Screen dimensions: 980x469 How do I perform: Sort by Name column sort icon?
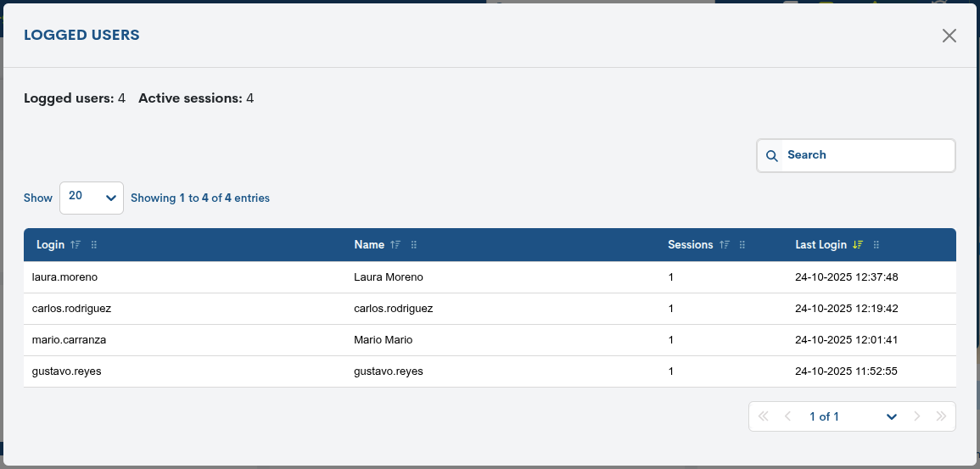[x=395, y=245]
